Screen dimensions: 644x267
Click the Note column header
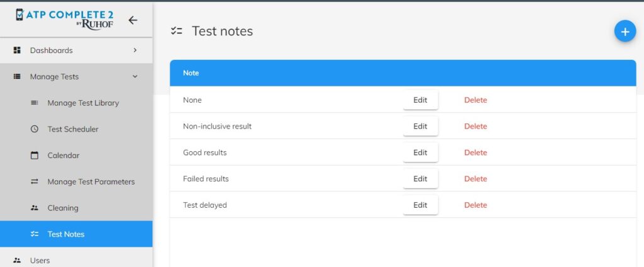(191, 73)
